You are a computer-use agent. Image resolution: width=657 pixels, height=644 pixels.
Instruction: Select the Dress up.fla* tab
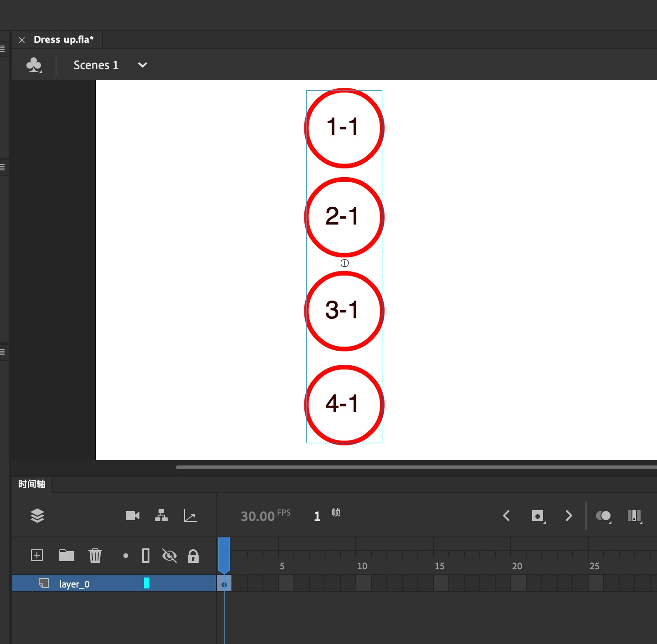coord(64,40)
